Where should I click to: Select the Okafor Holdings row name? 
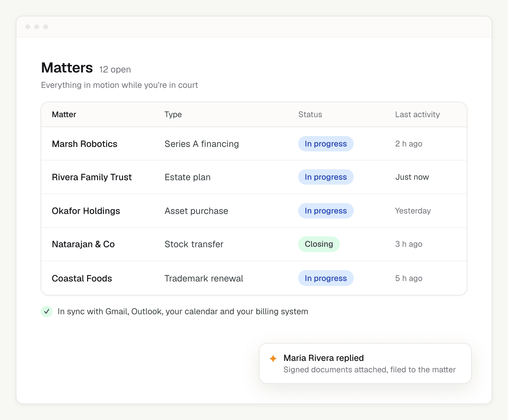(x=86, y=211)
